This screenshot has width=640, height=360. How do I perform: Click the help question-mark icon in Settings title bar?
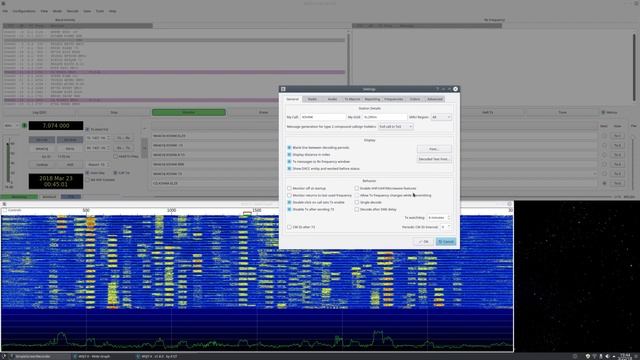(437, 89)
